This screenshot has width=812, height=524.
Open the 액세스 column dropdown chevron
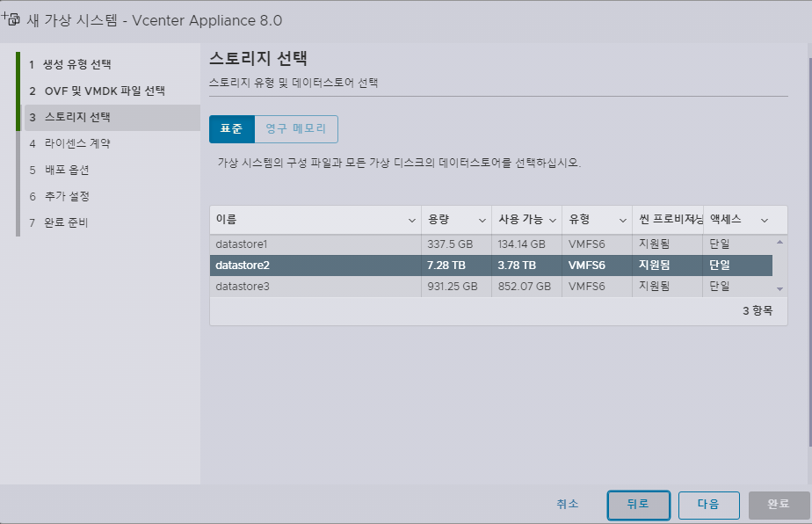tap(765, 221)
